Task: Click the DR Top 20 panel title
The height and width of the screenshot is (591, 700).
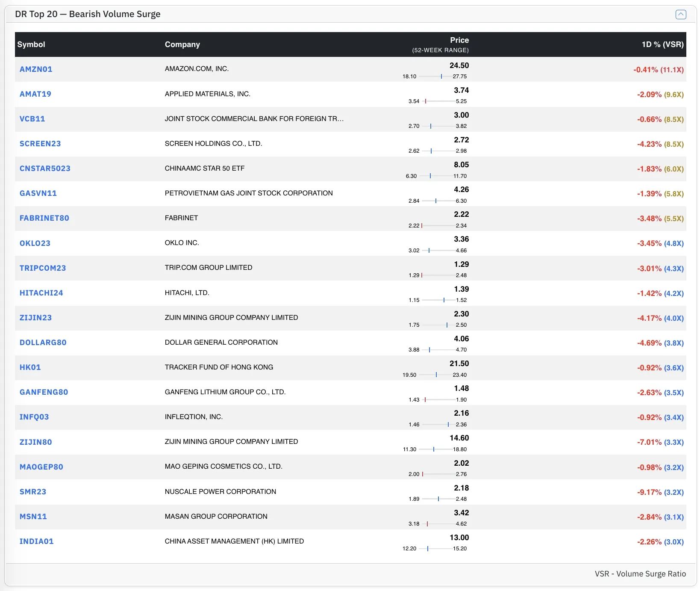Action: (88, 14)
